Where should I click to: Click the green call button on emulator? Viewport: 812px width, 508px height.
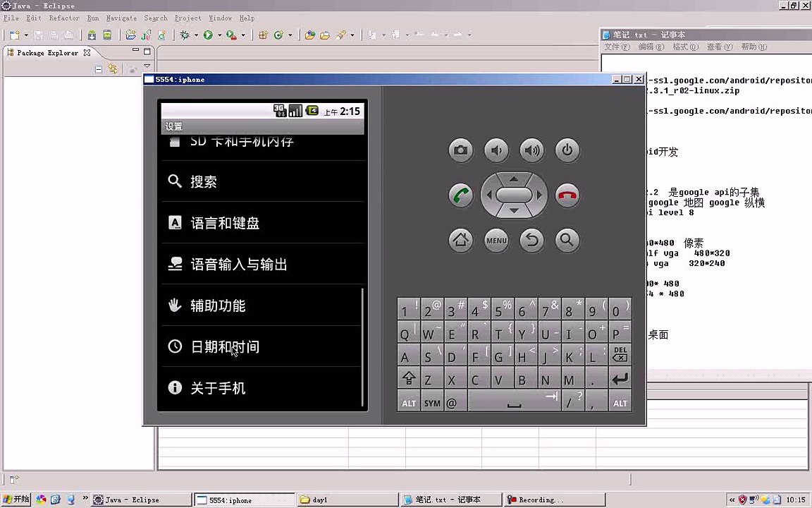point(460,195)
